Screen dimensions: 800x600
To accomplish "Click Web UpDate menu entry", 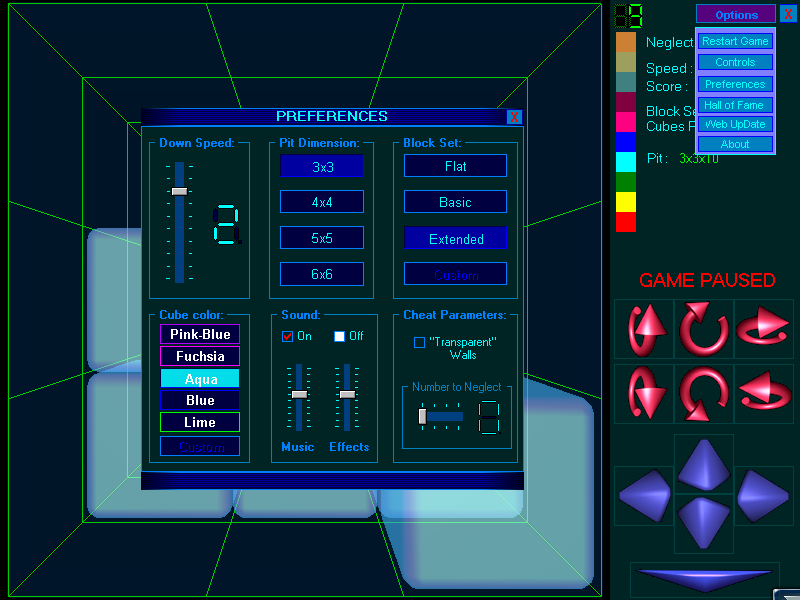I will point(735,124).
